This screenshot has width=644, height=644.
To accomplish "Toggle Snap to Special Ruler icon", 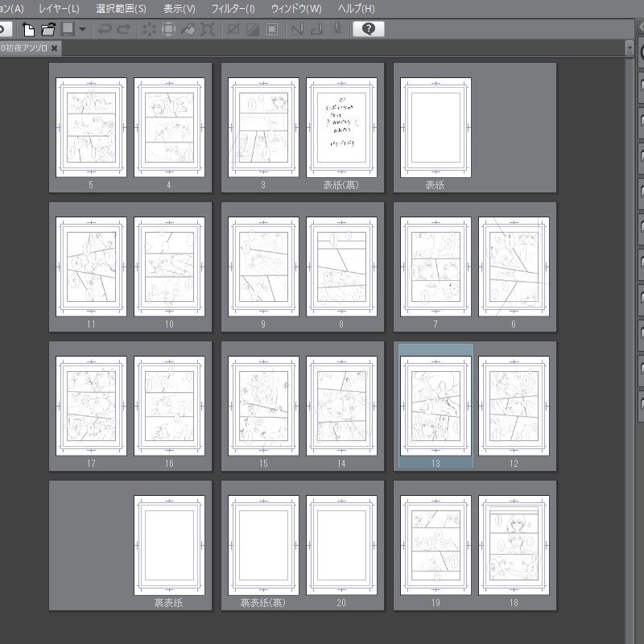I will point(316,29).
